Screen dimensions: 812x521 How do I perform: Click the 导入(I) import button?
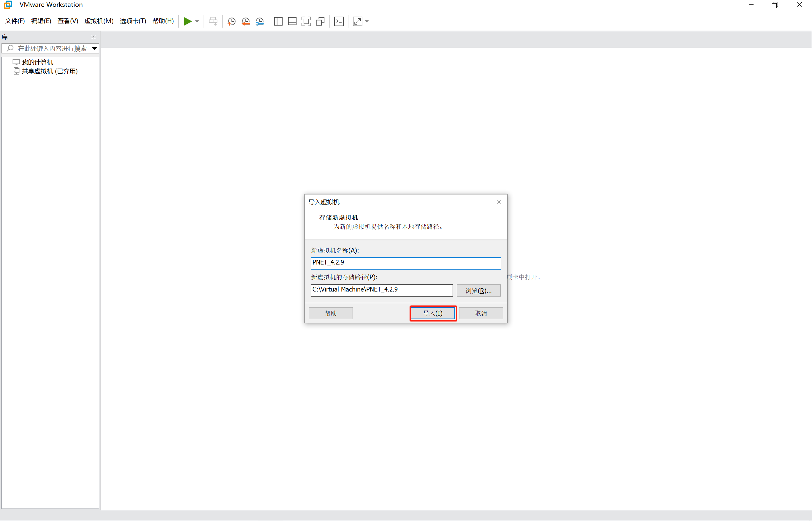click(x=433, y=313)
